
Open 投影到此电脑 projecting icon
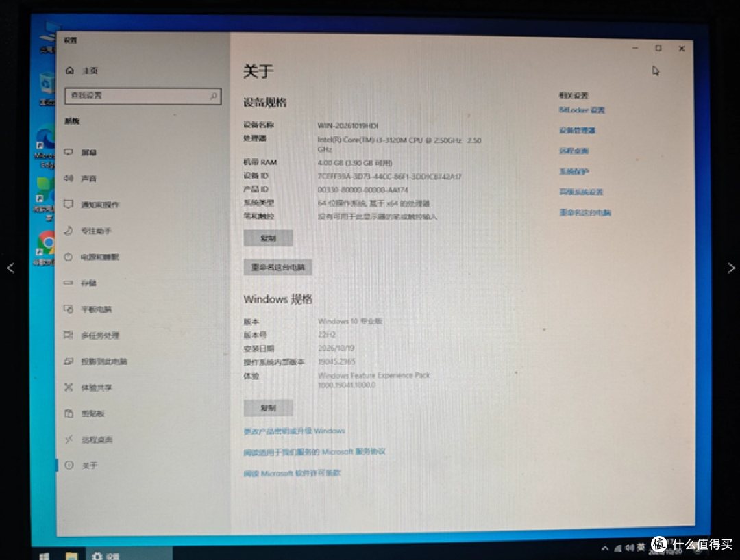[x=69, y=361]
